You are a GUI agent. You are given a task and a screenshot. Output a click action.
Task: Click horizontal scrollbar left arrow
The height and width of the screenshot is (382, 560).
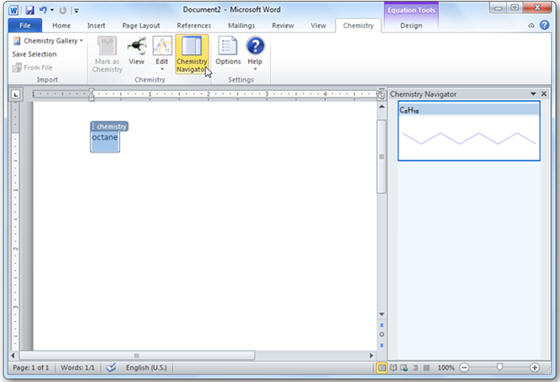[13, 356]
